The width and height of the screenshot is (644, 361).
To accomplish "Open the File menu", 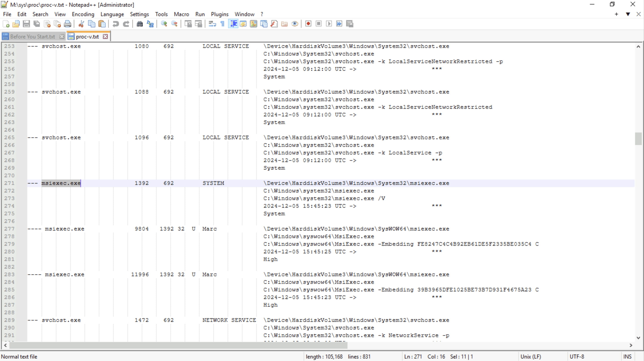I will pos(7,14).
